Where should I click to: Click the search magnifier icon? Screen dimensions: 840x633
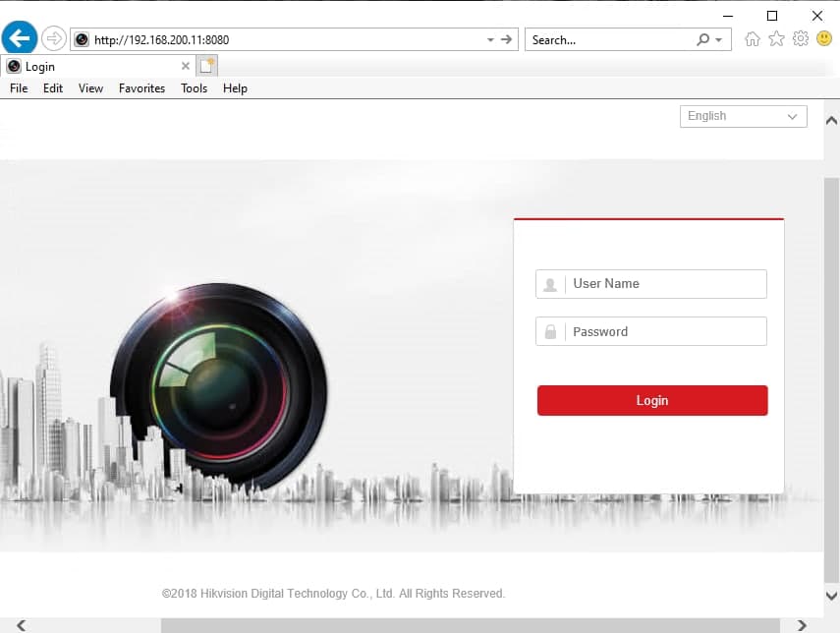702,40
